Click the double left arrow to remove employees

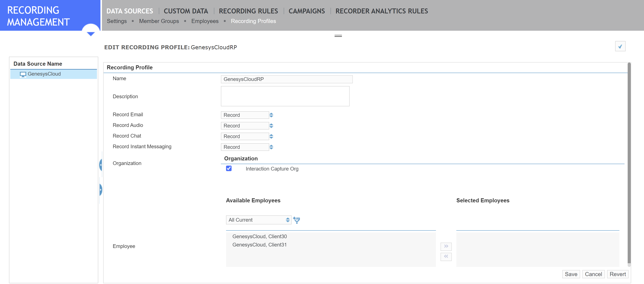point(446,256)
